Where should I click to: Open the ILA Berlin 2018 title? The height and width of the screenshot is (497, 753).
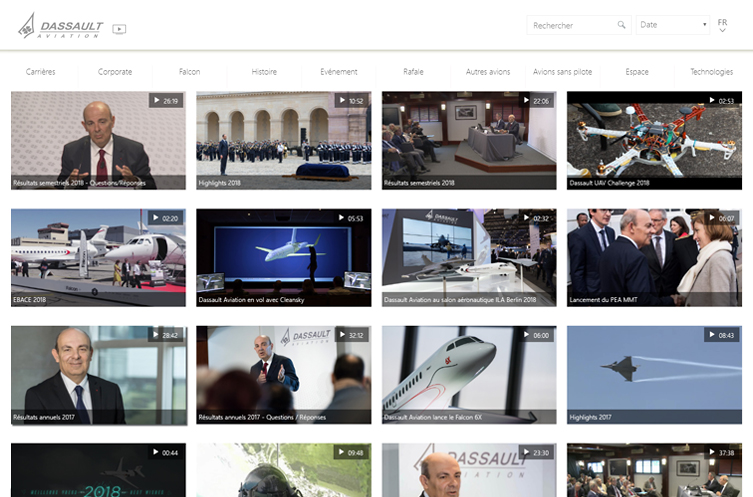[460, 300]
